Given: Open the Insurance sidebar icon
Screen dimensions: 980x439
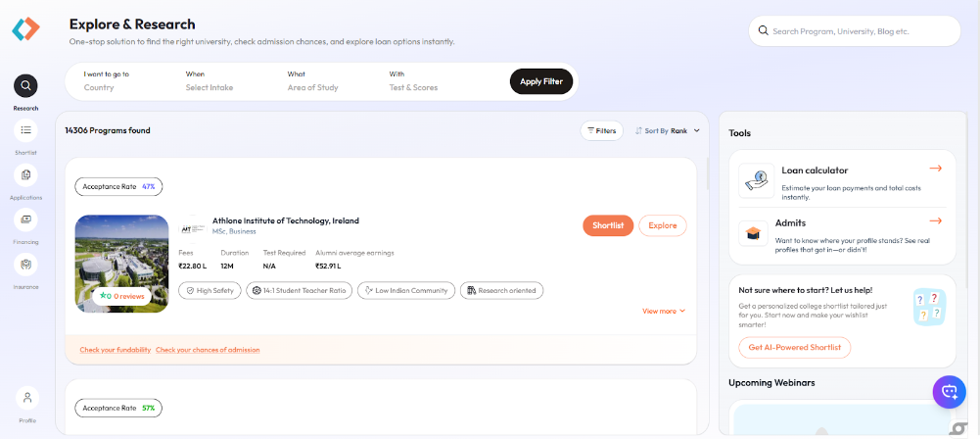Looking at the screenshot, I should [x=25, y=265].
